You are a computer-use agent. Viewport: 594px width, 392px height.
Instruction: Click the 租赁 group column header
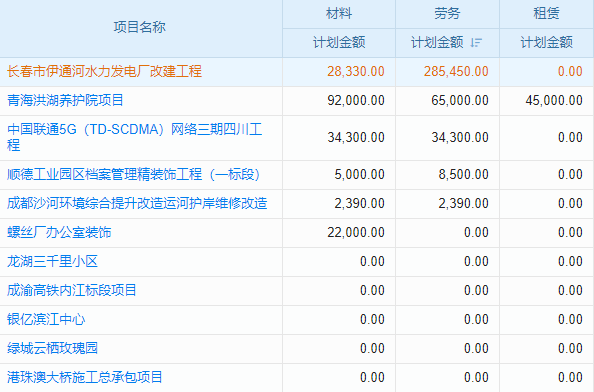pos(546,14)
